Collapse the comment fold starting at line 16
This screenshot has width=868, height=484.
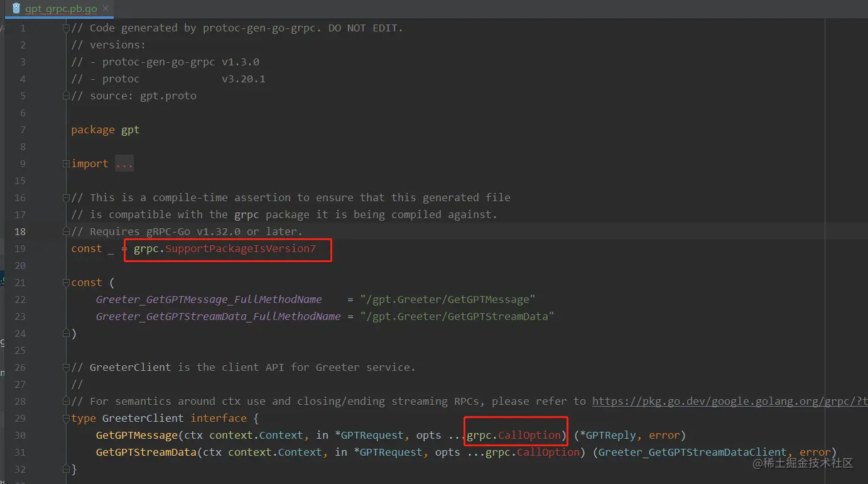click(66, 197)
